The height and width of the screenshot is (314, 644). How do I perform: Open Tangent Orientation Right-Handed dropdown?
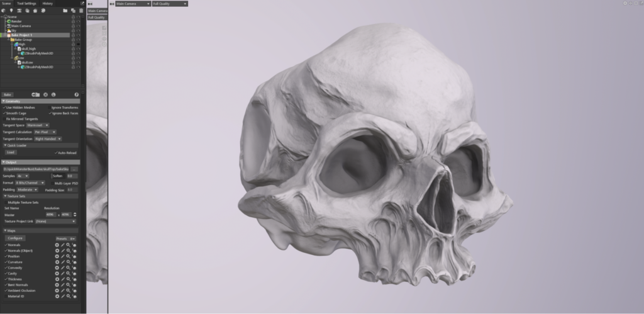(x=48, y=139)
